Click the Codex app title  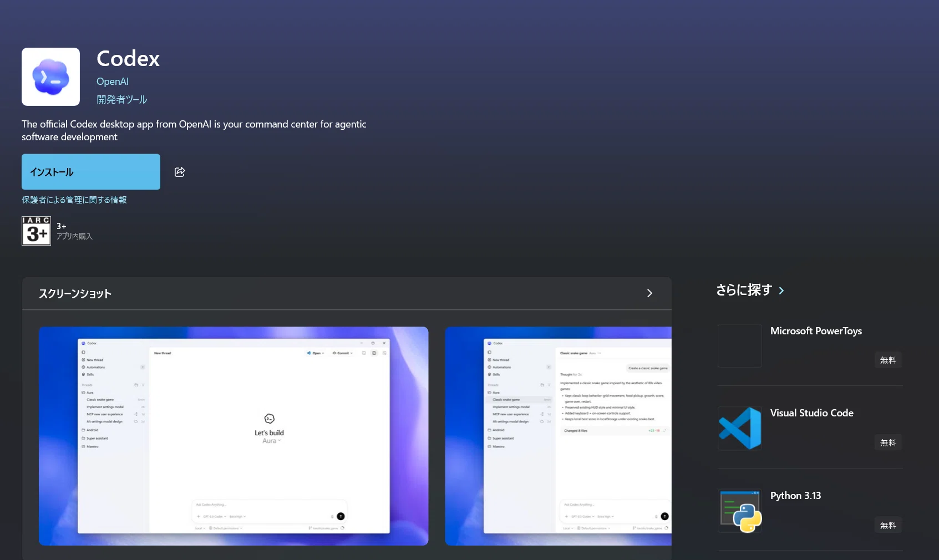click(128, 59)
